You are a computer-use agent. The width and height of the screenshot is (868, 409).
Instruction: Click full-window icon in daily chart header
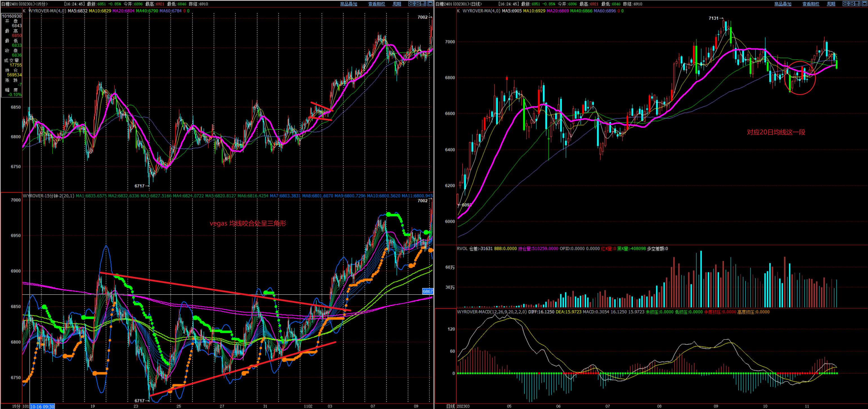coord(865,4)
